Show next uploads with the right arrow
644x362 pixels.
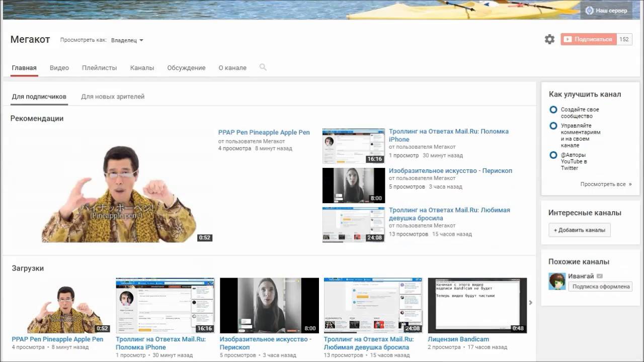click(530, 303)
